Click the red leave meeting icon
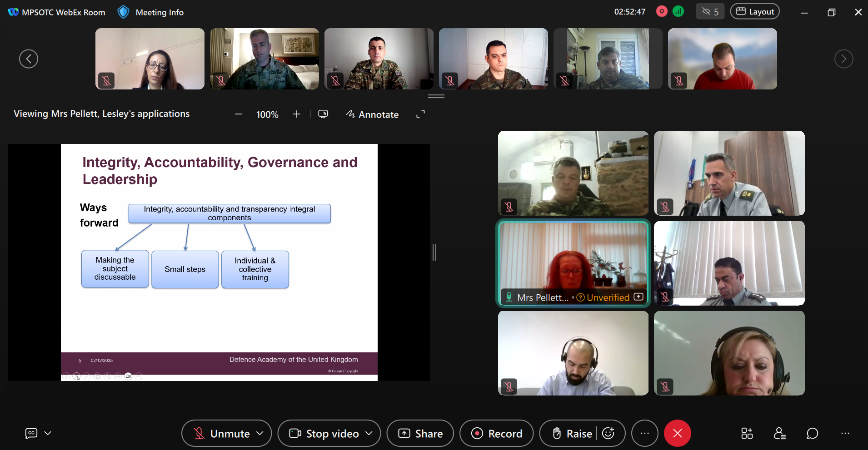 pos(677,434)
